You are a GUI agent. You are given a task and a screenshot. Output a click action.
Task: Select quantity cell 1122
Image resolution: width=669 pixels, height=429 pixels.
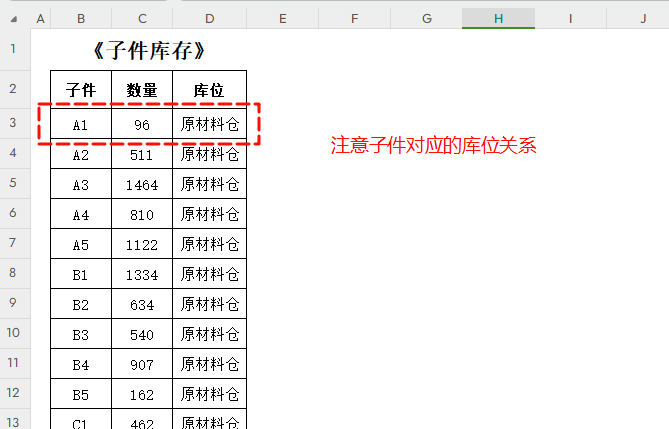pos(142,243)
